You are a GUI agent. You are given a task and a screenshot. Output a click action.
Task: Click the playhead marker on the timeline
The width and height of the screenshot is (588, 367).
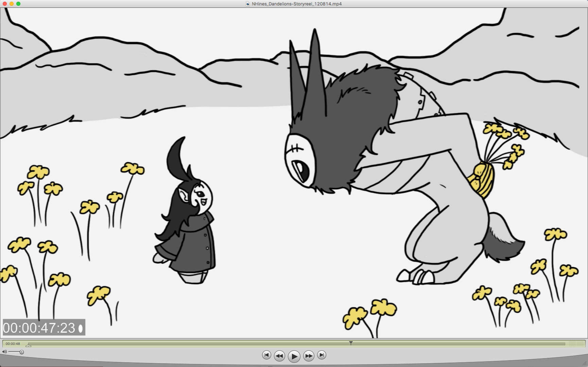tap(351, 343)
